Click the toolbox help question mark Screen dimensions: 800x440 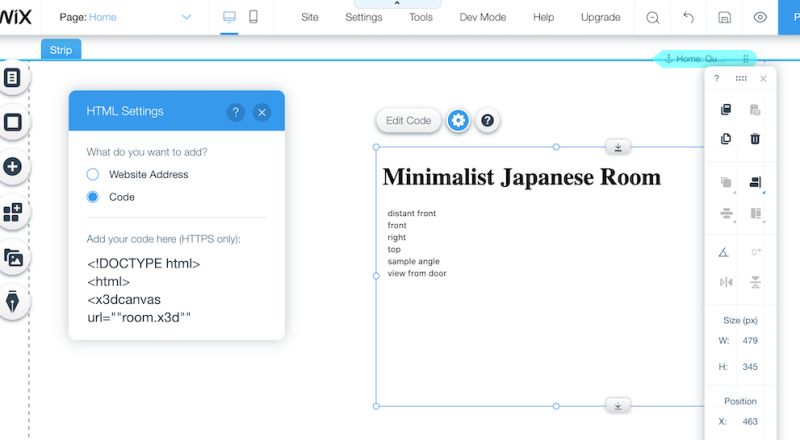(717, 78)
